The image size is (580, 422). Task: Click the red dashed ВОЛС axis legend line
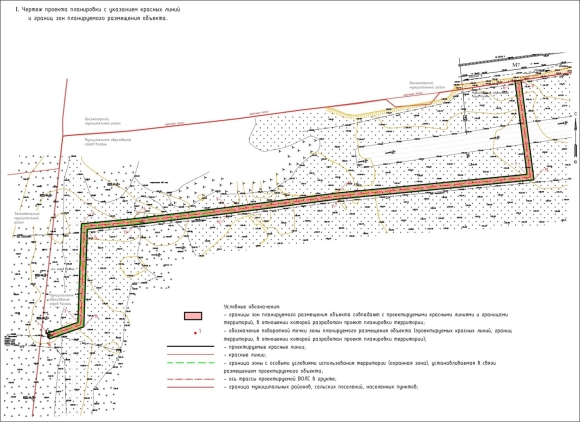[190, 379]
